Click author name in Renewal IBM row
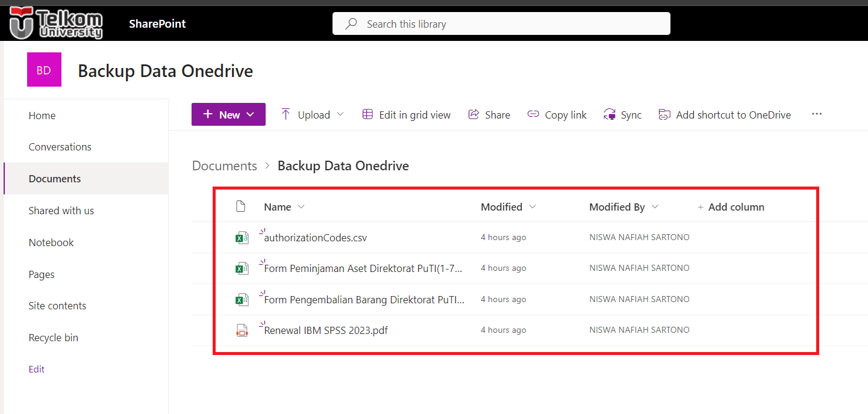This screenshot has height=414, width=868. pos(639,330)
